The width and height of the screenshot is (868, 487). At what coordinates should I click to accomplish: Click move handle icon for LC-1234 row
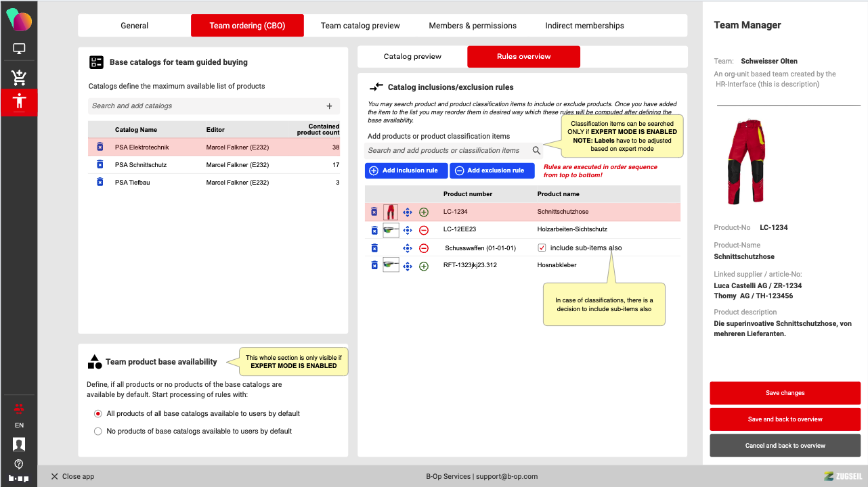tap(408, 212)
